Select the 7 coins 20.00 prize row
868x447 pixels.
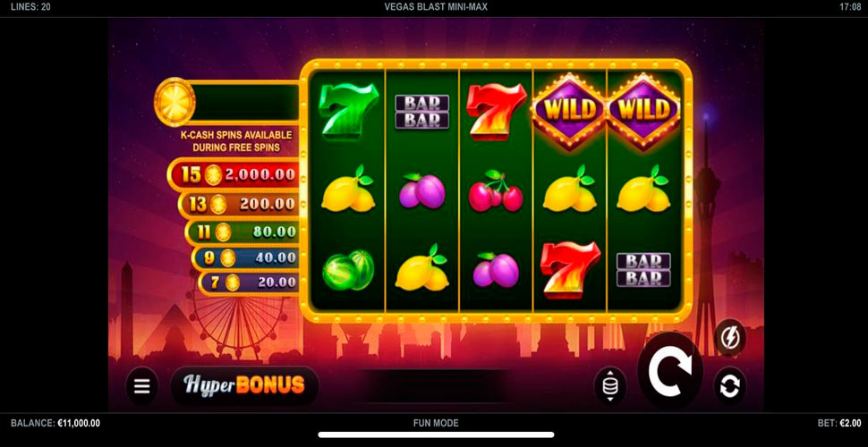click(x=249, y=283)
